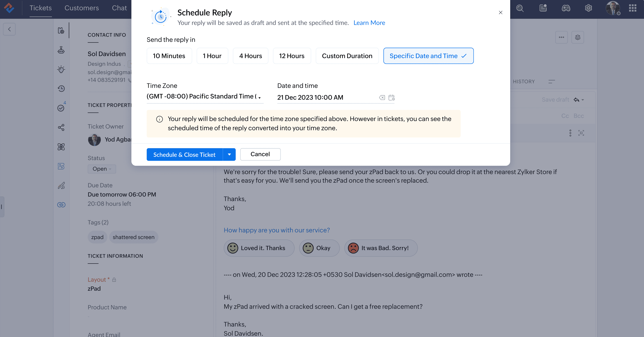The height and width of the screenshot is (337, 644).
Task: Open the apps grid icon
Action: pos(633,8)
